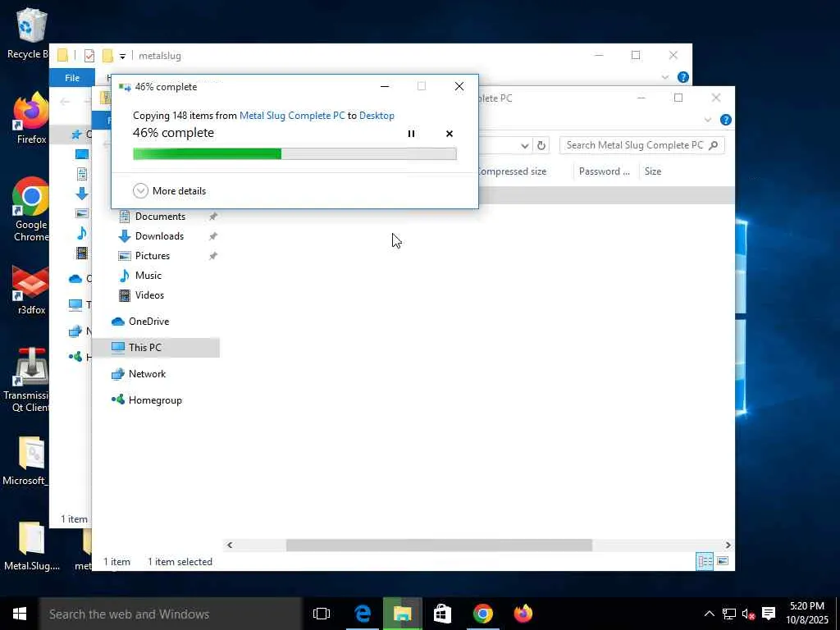Screen dimensions: 840x630
Task: Refresh the Metal Slug Complete PC folder view
Action: [x=541, y=145]
